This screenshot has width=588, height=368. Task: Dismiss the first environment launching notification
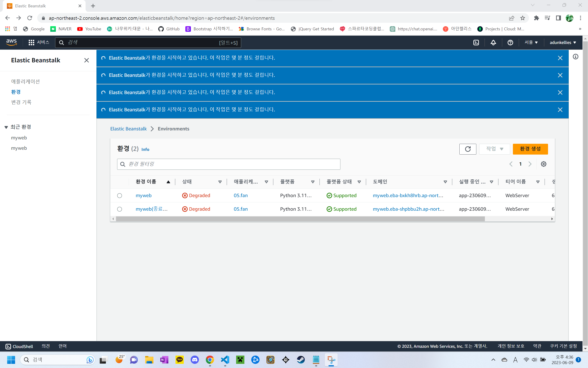560,58
